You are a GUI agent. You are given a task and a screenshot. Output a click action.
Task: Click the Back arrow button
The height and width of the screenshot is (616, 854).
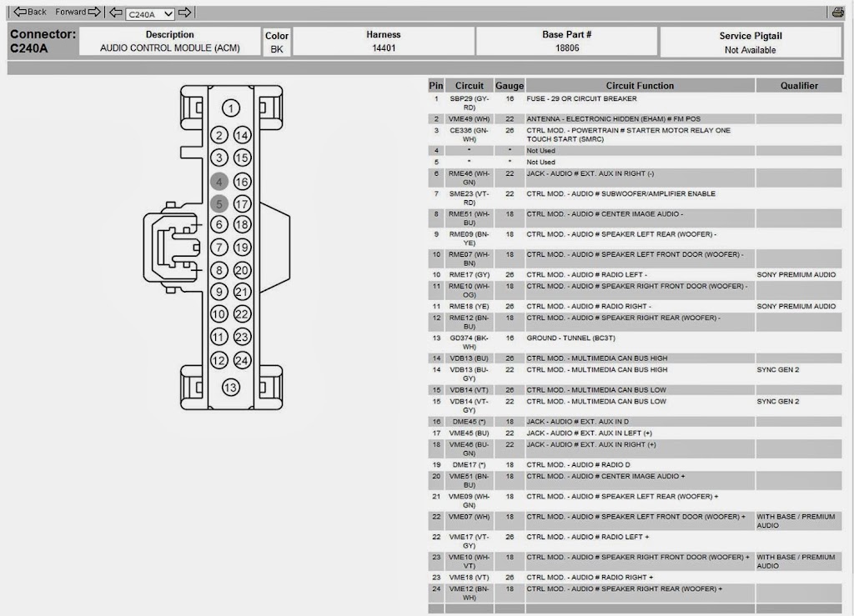pyautogui.click(x=30, y=12)
